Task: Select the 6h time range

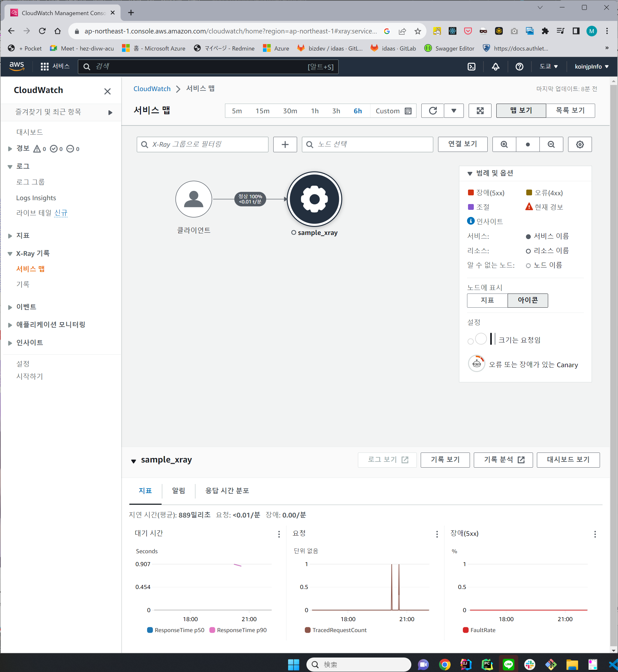Action: pos(358,111)
